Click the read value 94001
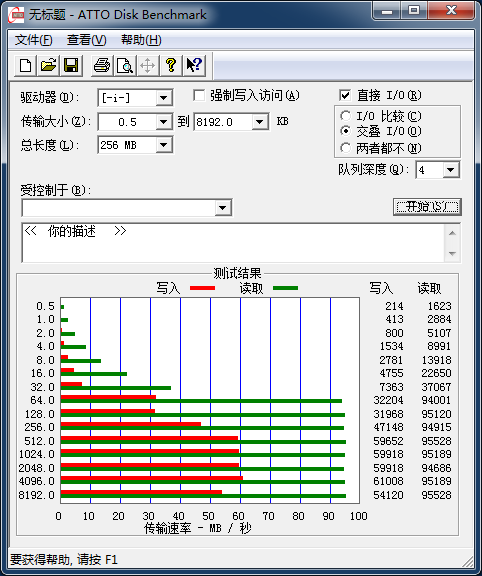Viewport: 482px width, 576px height. [436, 400]
